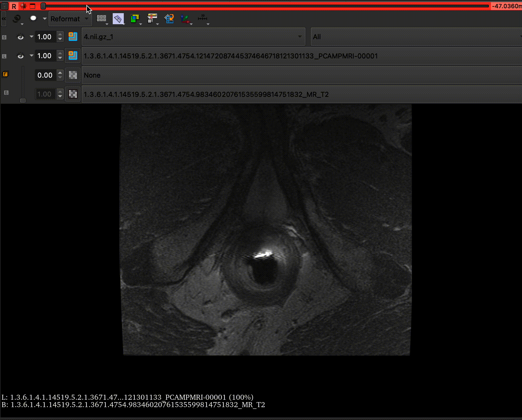This screenshot has width=522, height=420.
Task: Toggle segmentation outline fill icon
Action: [73, 37]
